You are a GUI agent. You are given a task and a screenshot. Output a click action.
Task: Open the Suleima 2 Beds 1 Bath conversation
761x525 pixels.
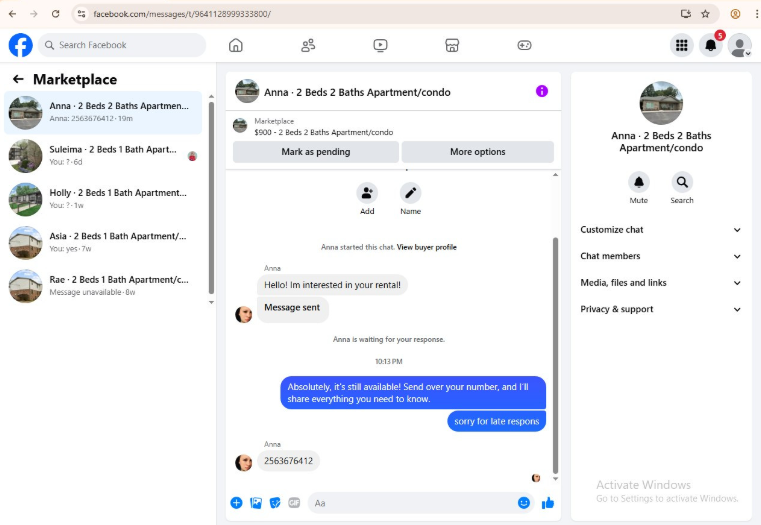click(x=103, y=156)
